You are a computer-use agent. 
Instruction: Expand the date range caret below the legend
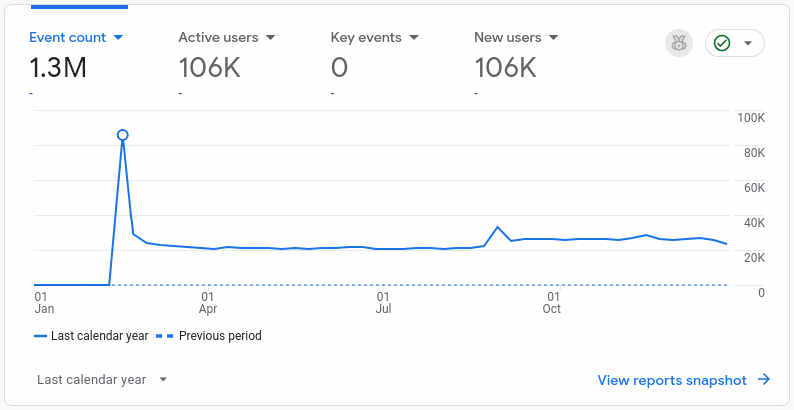(x=163, y=380)
